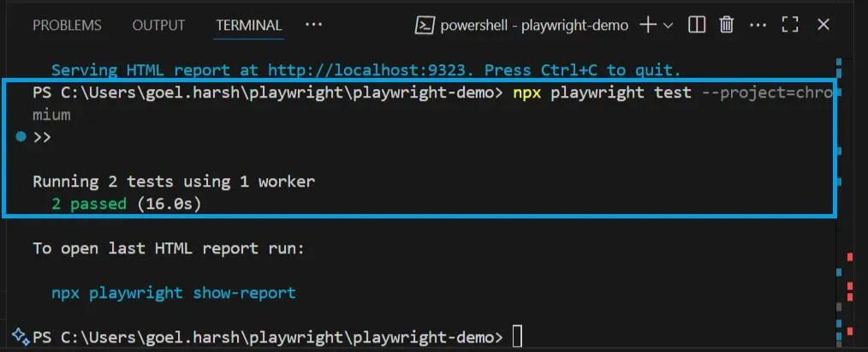
Task: Click 'Running 2 tests using 1 worker' line
Action: pos(174,182)
